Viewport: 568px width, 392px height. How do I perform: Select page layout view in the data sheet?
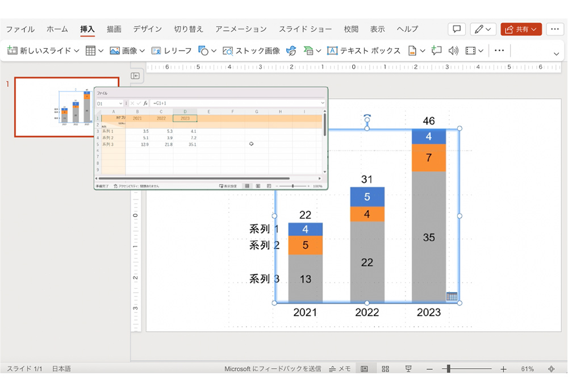pyautogui.click(x=258, y=186)
